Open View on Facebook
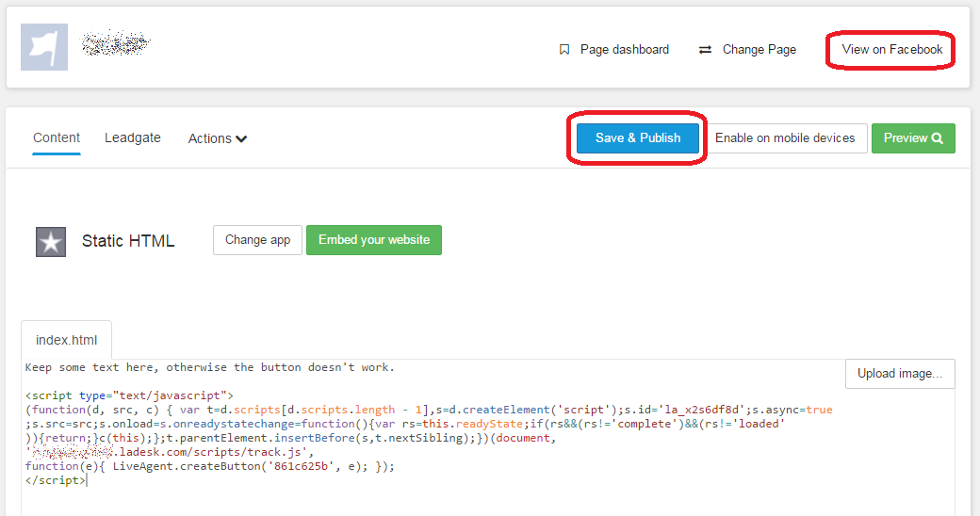The width and height of the screenshot is (980, 516). click(x=891, y=49)
